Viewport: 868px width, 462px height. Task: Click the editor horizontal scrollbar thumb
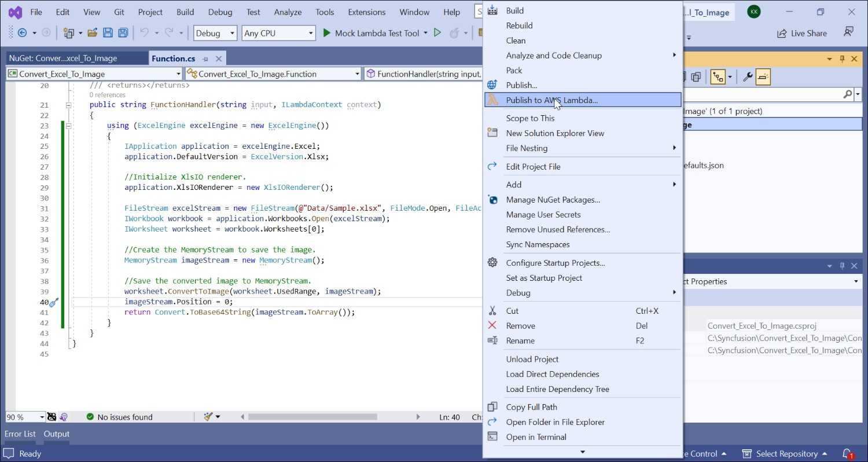point(312,417)
